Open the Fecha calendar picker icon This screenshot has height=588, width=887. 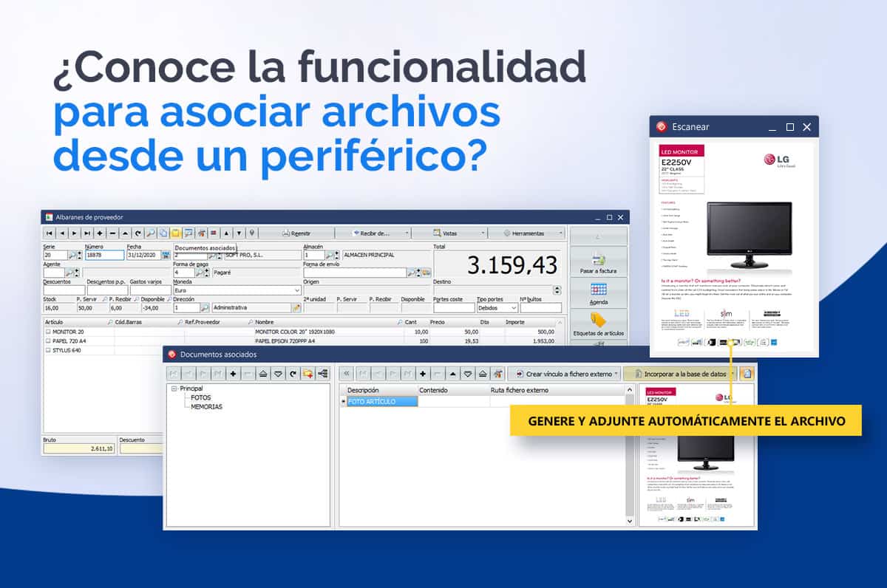(x=166, y=255)
